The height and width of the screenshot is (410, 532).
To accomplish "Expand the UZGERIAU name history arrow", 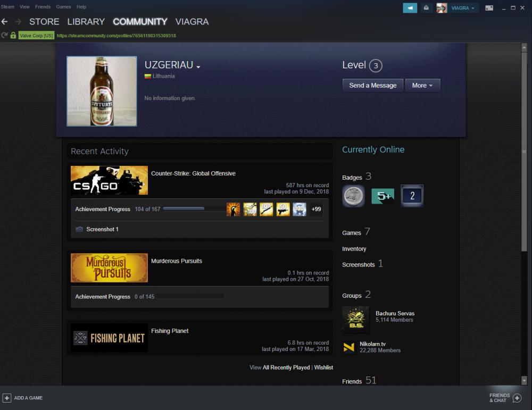I will 198,67.
